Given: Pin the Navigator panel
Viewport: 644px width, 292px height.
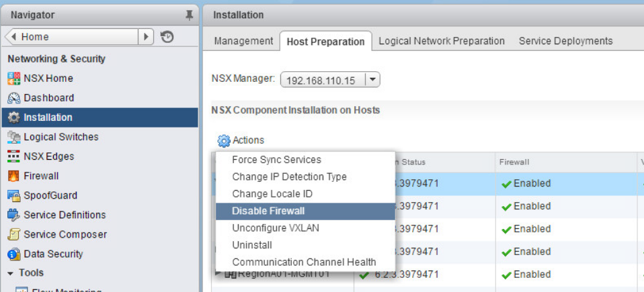Looking at the screenshot, I should (189, 15).
